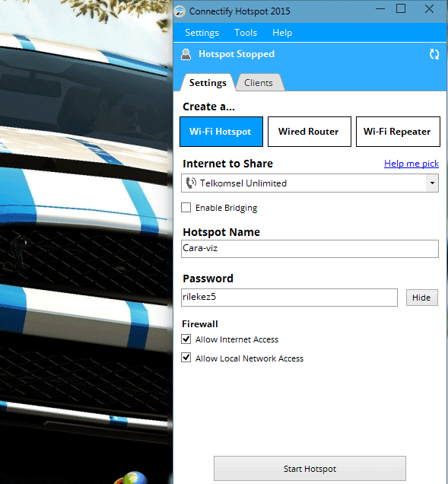Choose Wired Router mode
The height and width of the screenshot is (484, 448).
309,132
